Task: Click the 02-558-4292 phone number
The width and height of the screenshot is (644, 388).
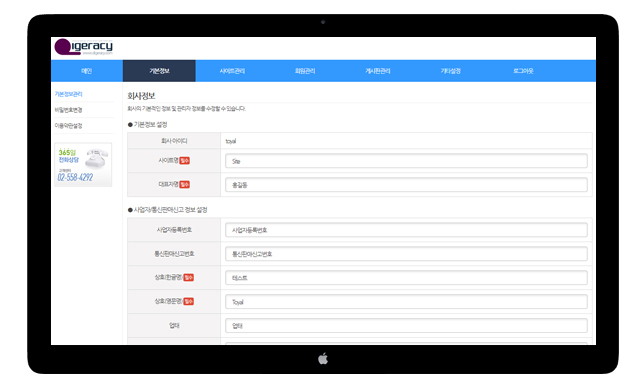Action: tap(75, 177)
